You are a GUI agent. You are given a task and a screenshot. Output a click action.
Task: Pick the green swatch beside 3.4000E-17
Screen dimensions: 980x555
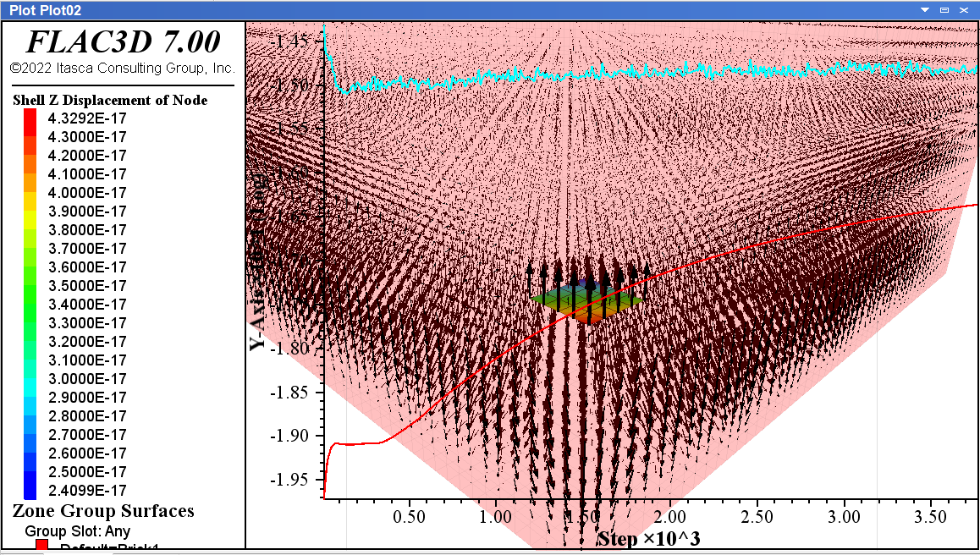31,305
